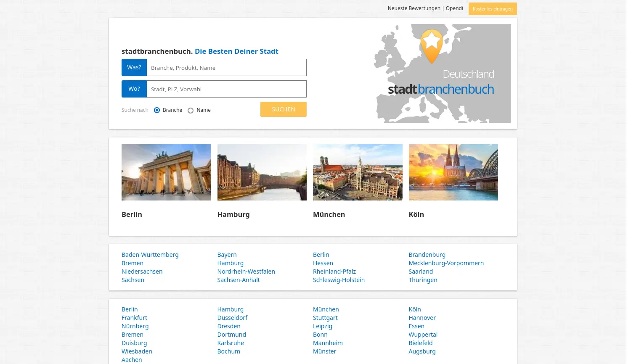The width and height of the screenshot is (631, 364).
Task: Click the Branche, Produkt, Name input field
Action: pos(226,67)
